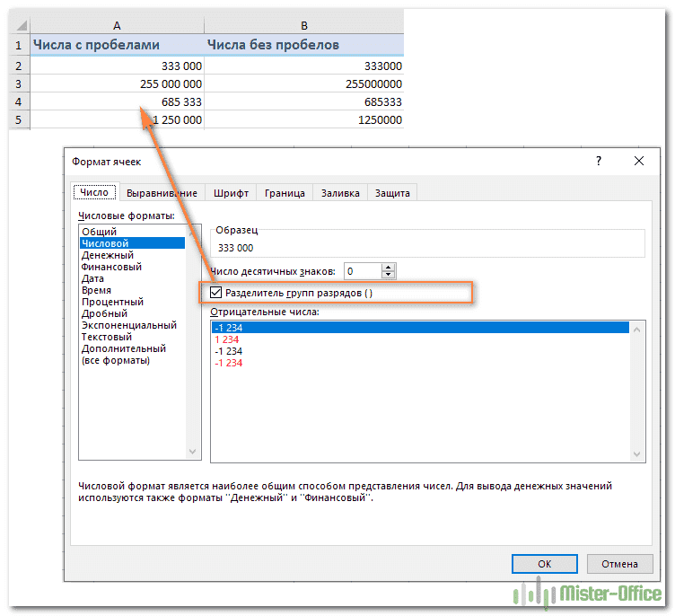Close the Формат ячеек dialog
Screen dimensions: 675x616
point(639,161)
